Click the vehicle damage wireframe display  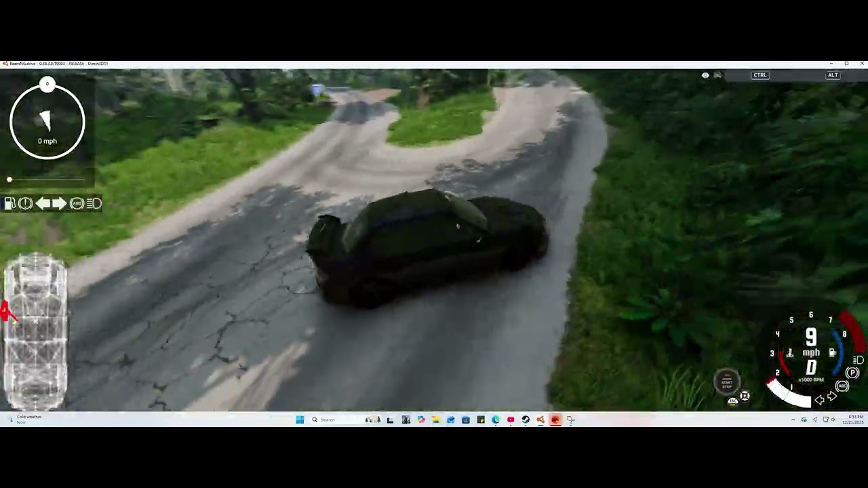click(35, 332)
